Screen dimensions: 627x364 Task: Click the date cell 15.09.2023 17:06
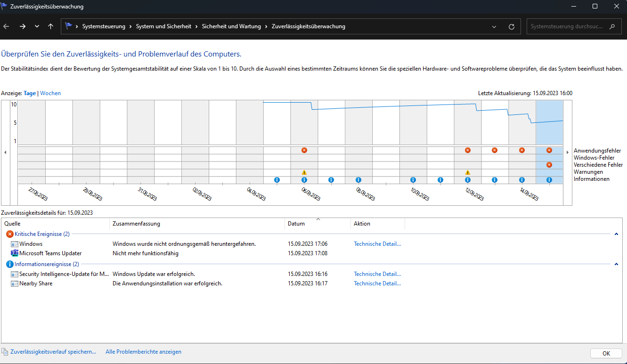(x=308, y=244)
